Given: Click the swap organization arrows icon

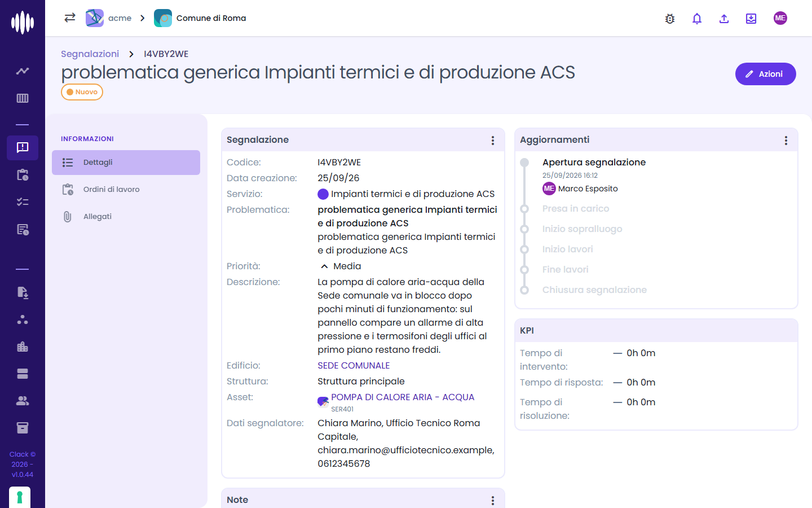Looking at the screenshot, I should point(70,18).
